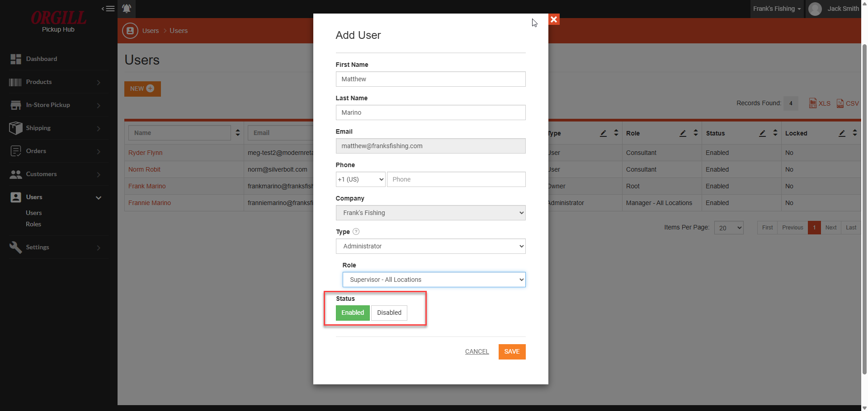Sort by the Locked column arrows
868x411 pixels.
pyautogui.click(x=855, y=133)
